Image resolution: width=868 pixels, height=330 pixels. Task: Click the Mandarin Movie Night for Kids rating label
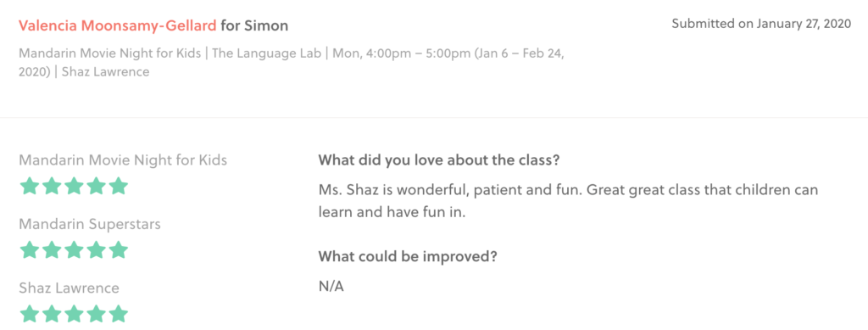tap(123, 160)
